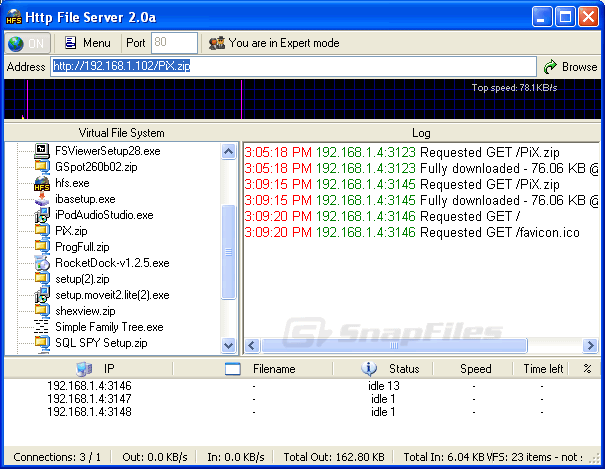This screenshot has height=469, width=605.
Task: Select shexview.zip folder icon
Action: click(x=42, y=311)
